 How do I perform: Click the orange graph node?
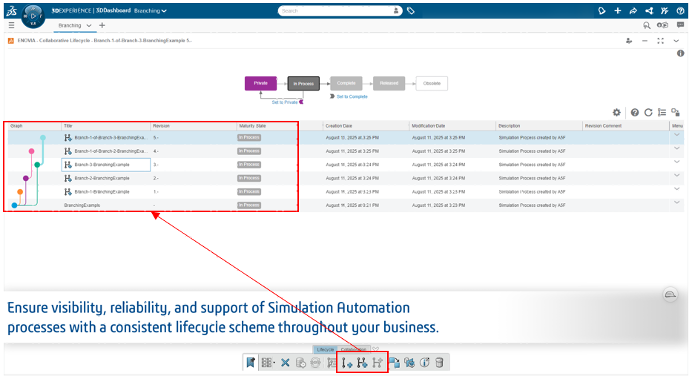pos(20,192)
